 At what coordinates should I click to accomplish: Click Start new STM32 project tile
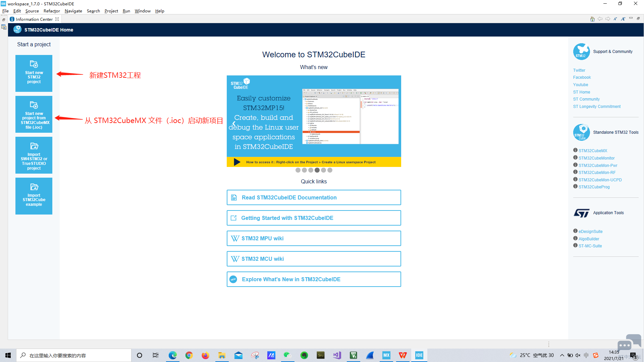click(34, 73)
